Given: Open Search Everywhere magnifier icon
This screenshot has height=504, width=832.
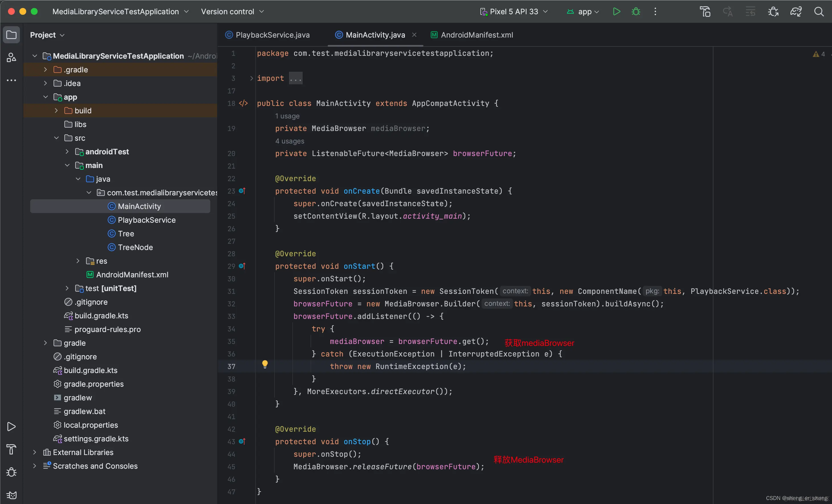Looking at the screenshot, I should [x=819, y=11].
